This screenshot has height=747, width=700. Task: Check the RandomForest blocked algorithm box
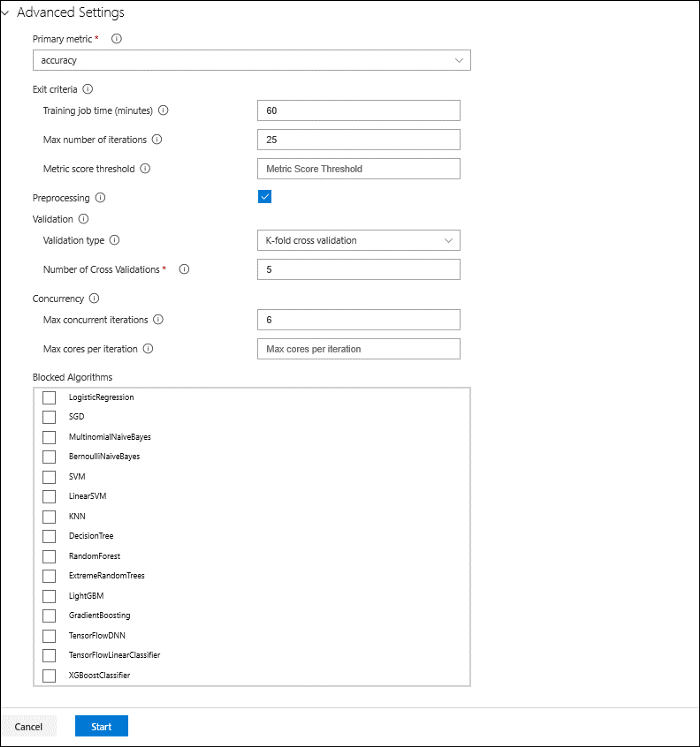pos(49,556)
